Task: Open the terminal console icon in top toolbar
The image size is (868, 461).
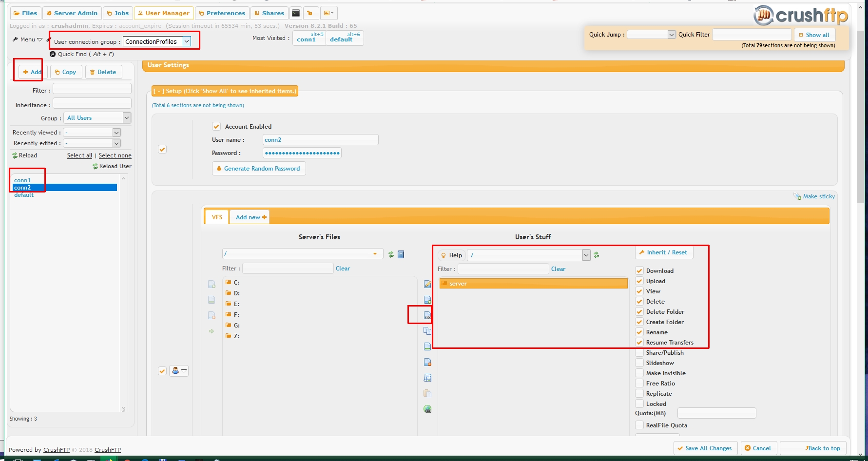Action: tap(296, 13)
